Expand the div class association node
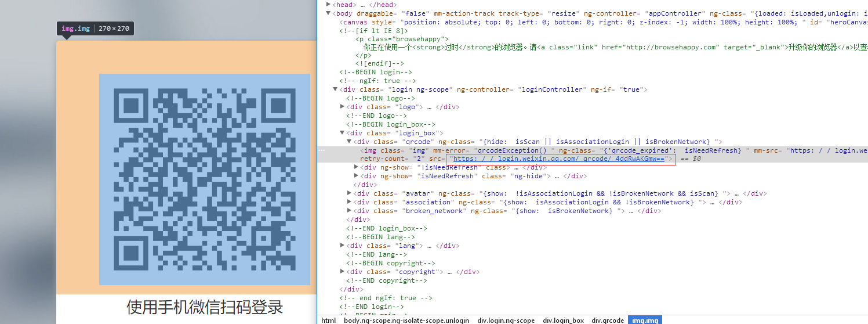This screenshot has height=324, width=868. tap(350, 202)
